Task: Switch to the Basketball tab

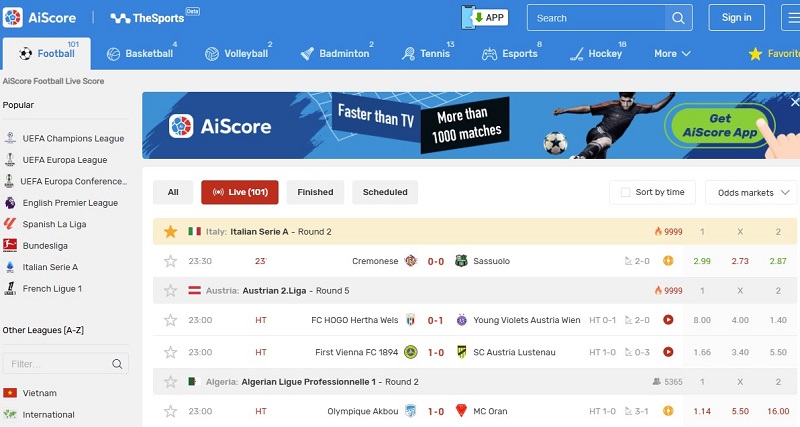Action: [141, 53]
